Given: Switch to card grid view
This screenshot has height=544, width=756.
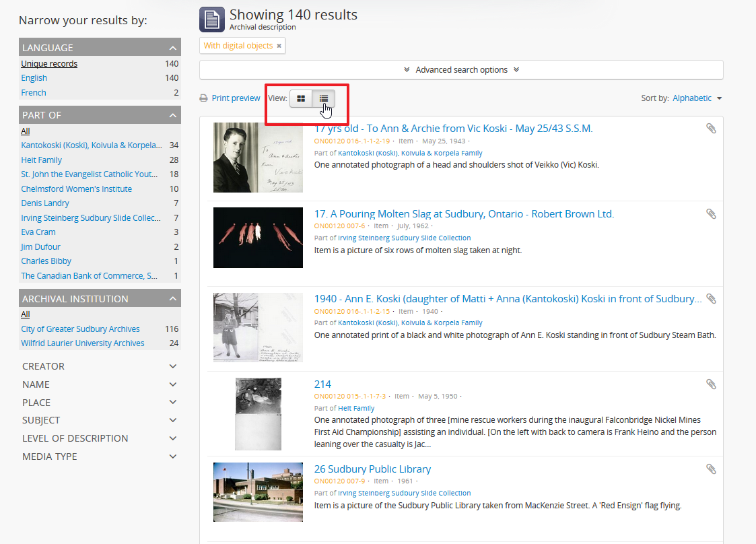Looking at the screenshot, I should click(x=301, y=98).
